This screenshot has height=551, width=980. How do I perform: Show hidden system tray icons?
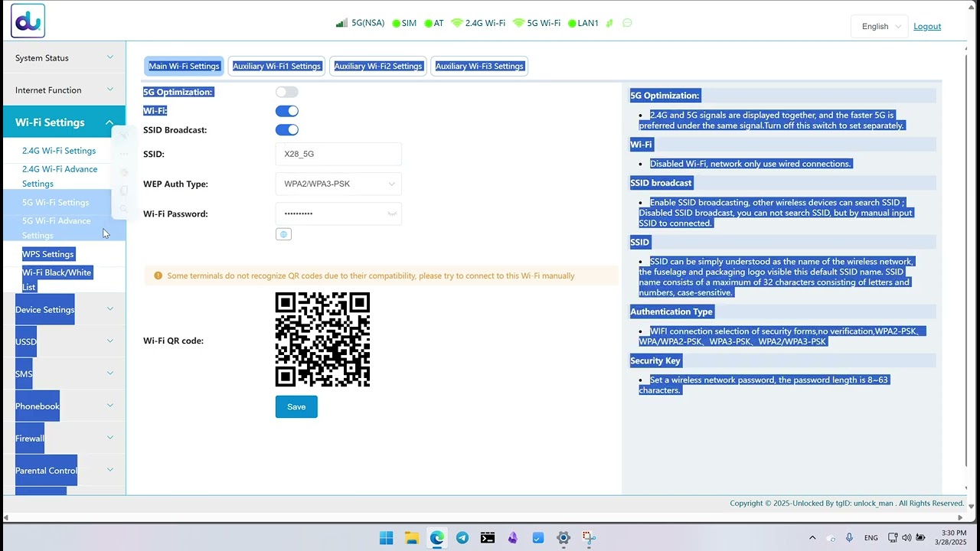tap(812, 538)
